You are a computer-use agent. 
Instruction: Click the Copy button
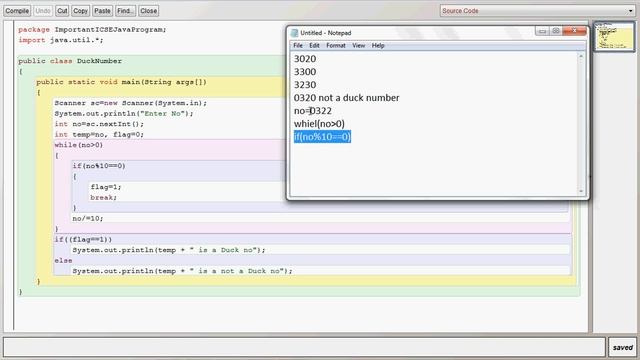click(80, 11)
